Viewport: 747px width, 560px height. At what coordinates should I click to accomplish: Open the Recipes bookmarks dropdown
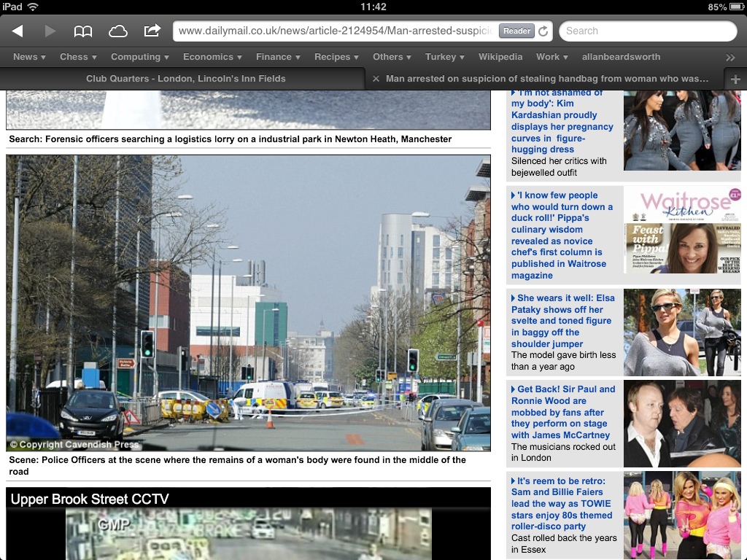336,57
